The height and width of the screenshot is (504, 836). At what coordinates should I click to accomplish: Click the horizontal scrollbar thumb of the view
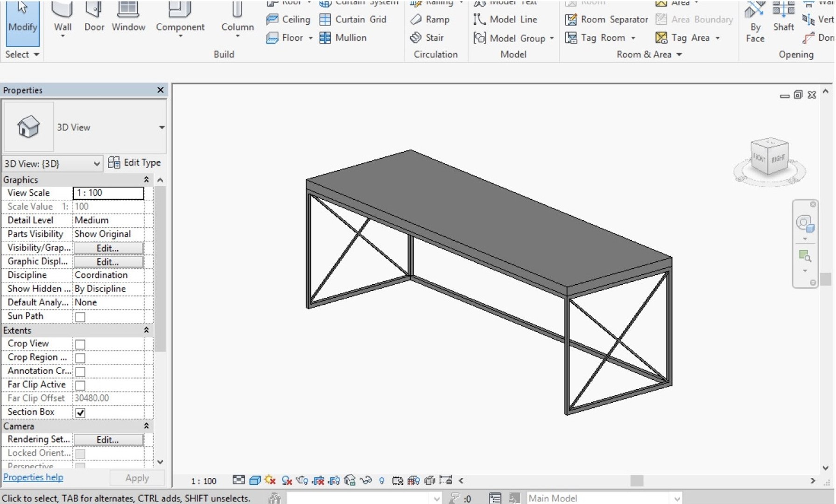click(637, 481)
